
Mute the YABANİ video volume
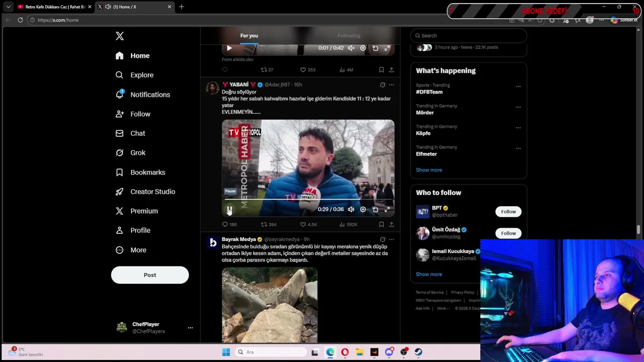pos(351,209)
